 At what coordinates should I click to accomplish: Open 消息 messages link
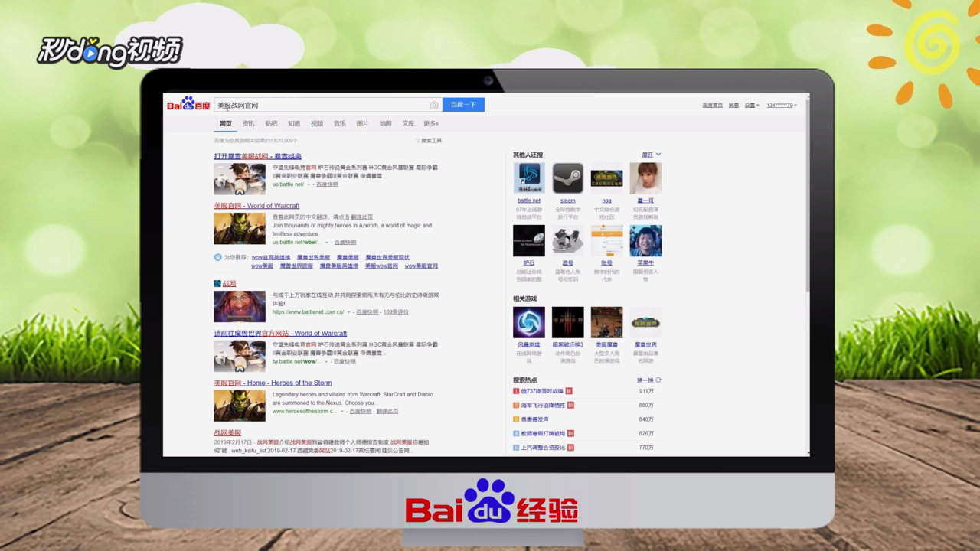pyautogui.click(x=733, y=105)
